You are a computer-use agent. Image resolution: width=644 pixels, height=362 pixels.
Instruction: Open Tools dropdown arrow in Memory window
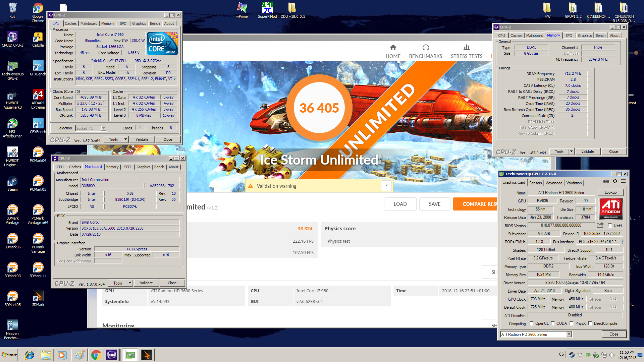click(x=571, y=152)
